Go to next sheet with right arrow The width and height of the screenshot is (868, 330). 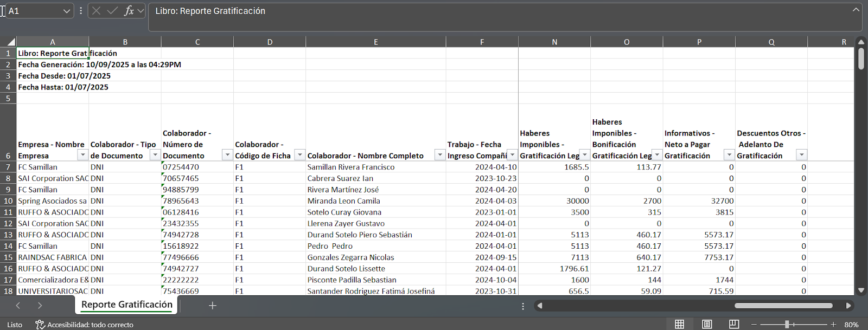(x=40, y=306)
